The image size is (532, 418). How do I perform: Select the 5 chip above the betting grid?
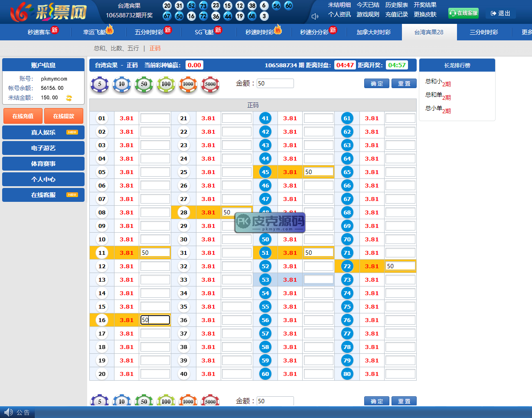coord(100,84)
